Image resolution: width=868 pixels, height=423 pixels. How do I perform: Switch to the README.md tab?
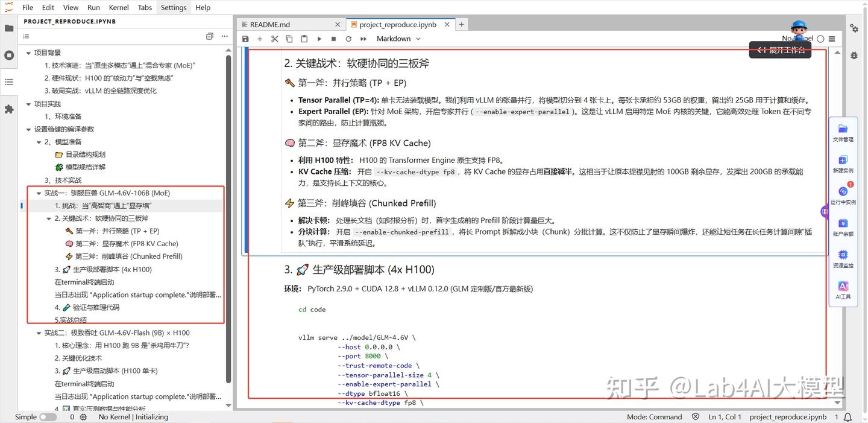click(x=269, y=24)
